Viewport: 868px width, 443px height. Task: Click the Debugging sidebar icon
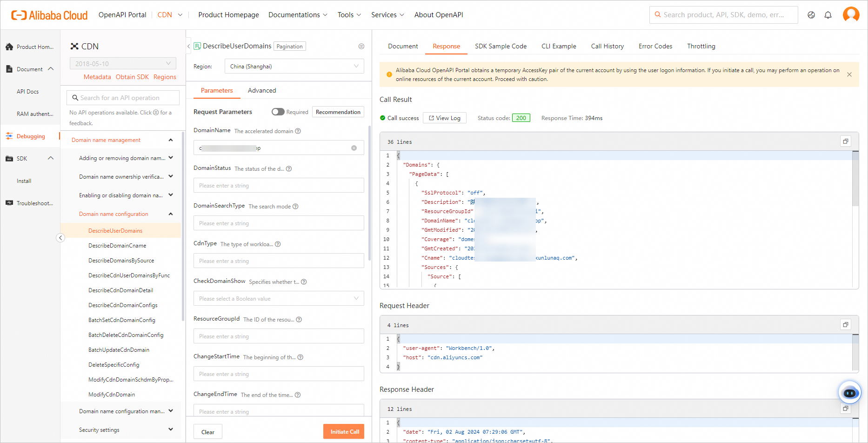(9, 136)
